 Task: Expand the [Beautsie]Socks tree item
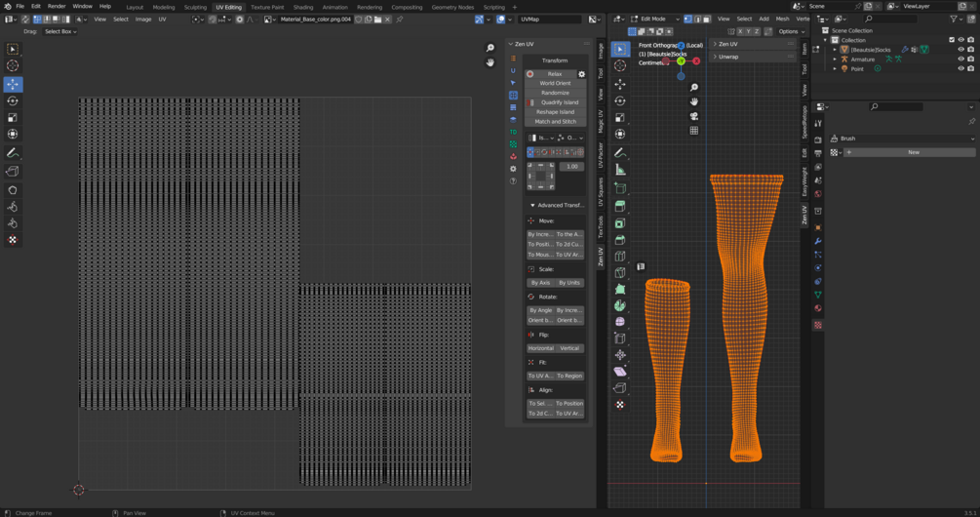pos(836,50)
